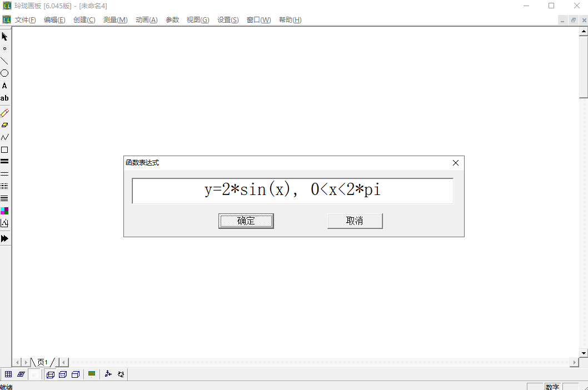Pick the line segment tool
This screenshot has height=390, width=588.
pos(4,61)
